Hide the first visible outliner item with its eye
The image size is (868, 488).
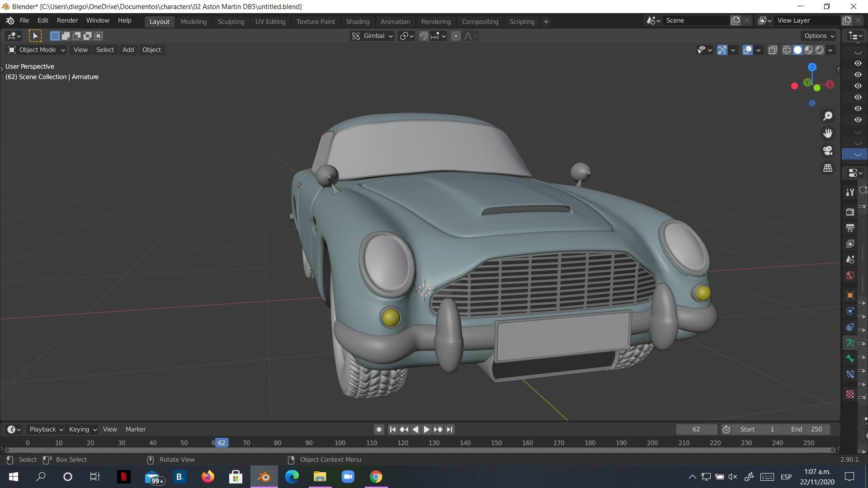[858, 64]
